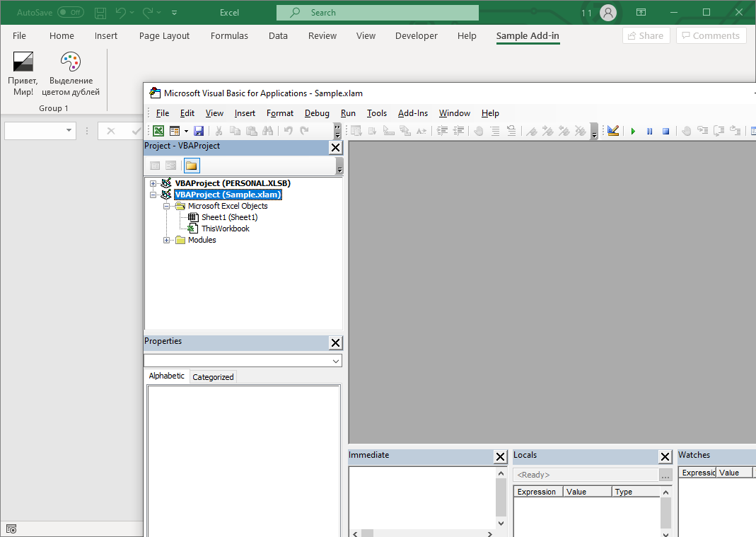The width and height of the screenshot is (756, 537).
Task: Click the Insert UserForm toolbar icon
Action: (x=175, y=131)
